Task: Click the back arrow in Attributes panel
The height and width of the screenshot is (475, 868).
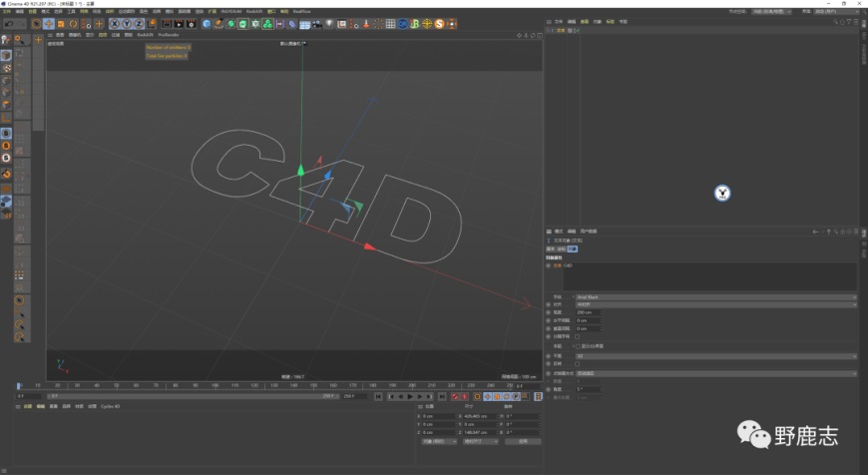Action: point(815,232)
